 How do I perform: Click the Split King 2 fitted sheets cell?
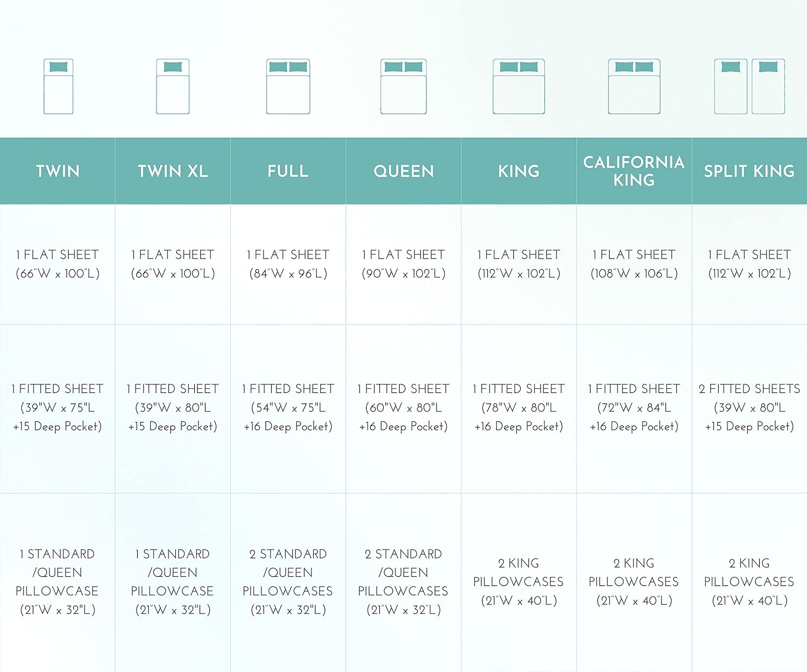749,408
